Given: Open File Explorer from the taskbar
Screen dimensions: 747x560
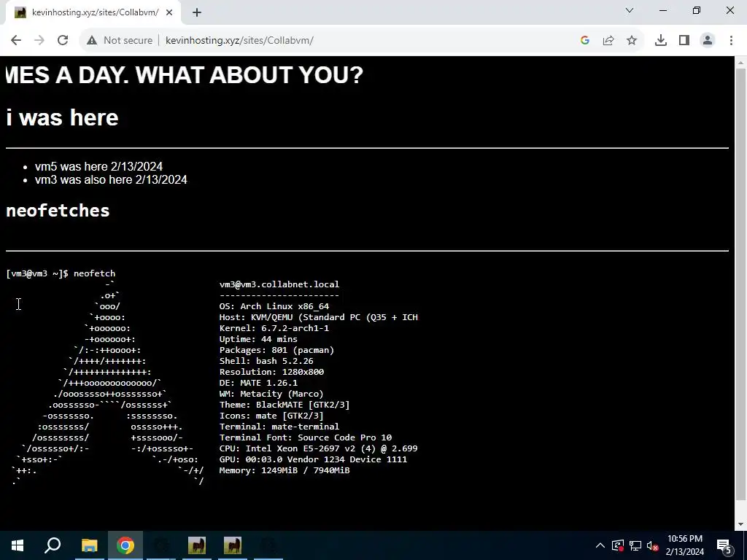Looking at the screenshot, I should click(89, 545).
